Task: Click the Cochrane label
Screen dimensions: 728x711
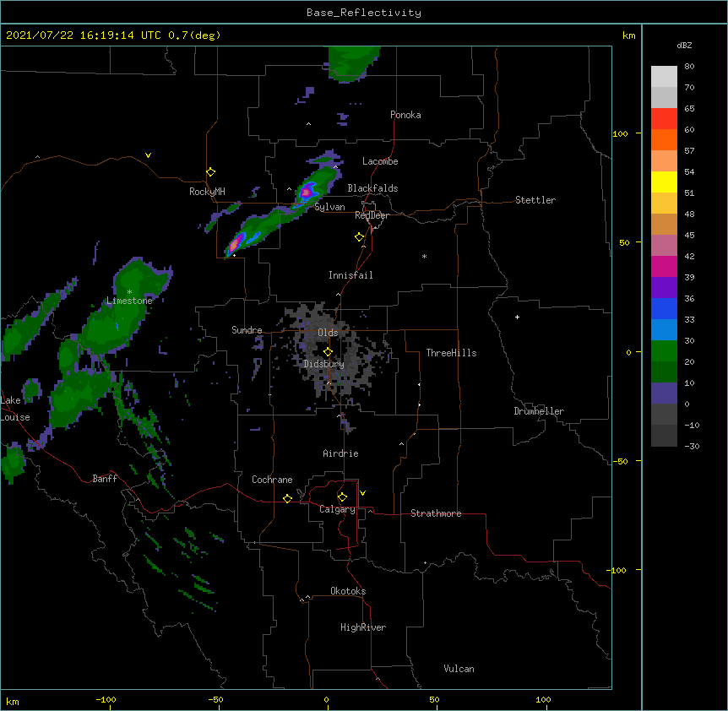Action: (272, 480)
